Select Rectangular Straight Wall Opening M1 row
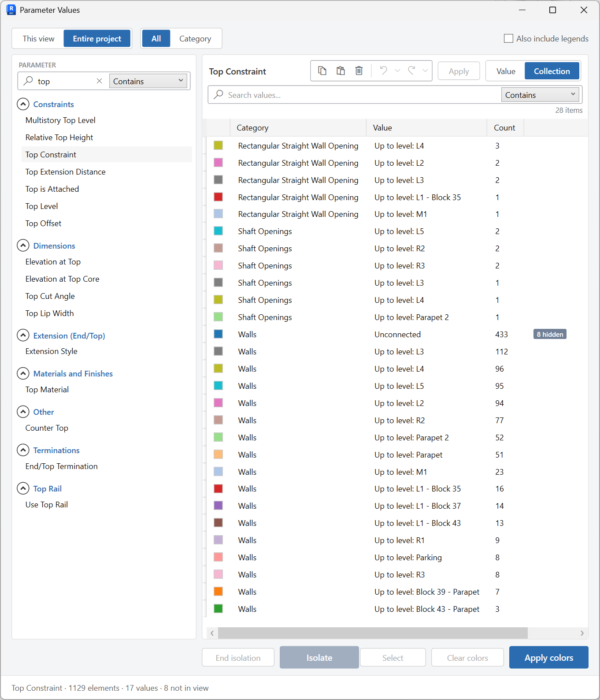The height and width of the screenshot is (700, 600). (397, 214)
